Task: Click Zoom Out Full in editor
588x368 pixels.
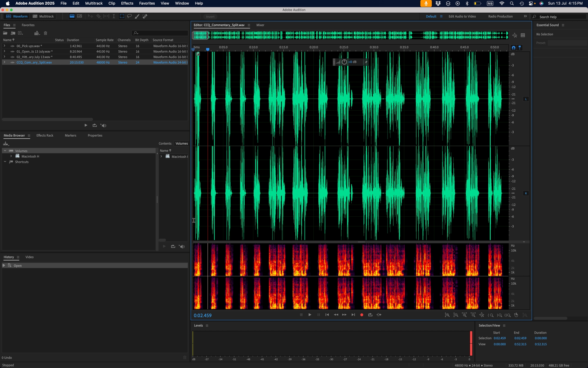Action: pos(482,315)
